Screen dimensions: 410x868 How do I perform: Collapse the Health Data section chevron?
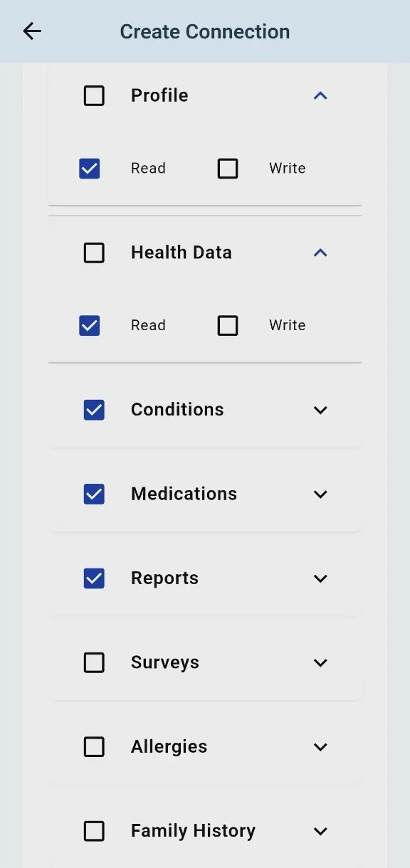coord(320,253)
